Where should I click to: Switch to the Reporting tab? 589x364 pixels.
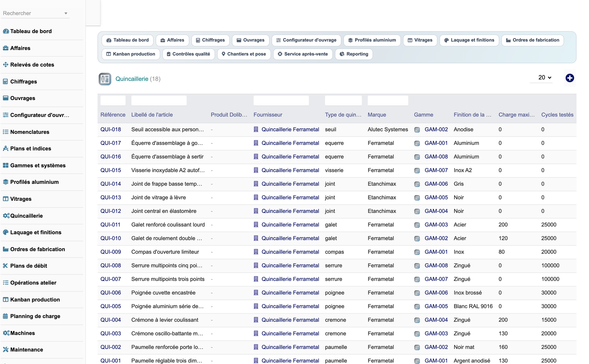tap(354, 54)
